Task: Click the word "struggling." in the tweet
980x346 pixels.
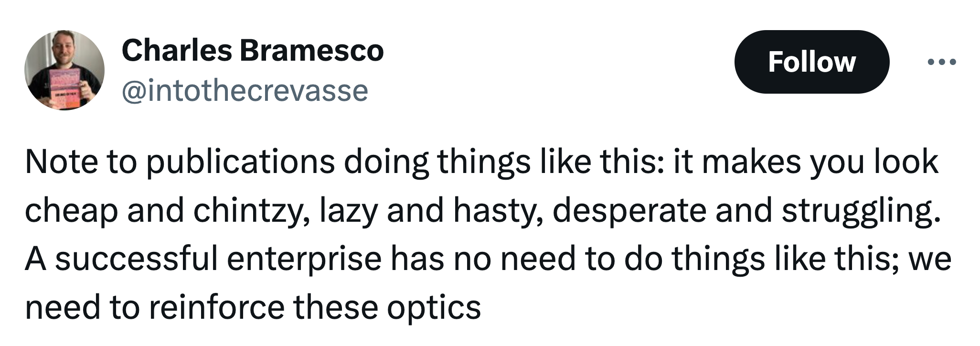Action: 861,212
